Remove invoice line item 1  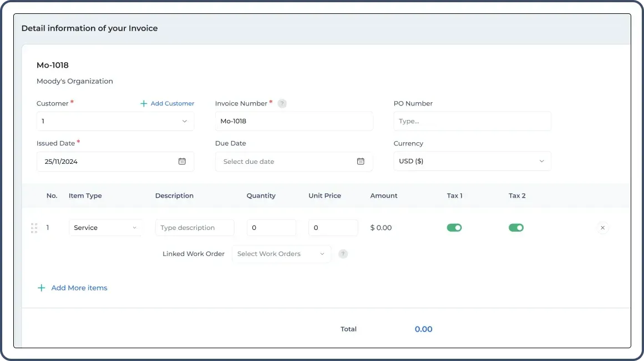click(602, 227)
